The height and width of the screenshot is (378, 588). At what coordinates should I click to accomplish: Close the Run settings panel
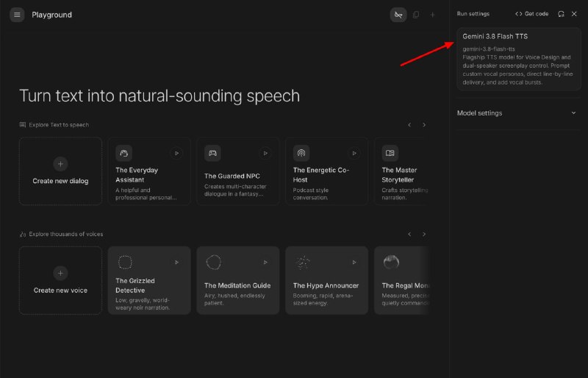(574, 14)
